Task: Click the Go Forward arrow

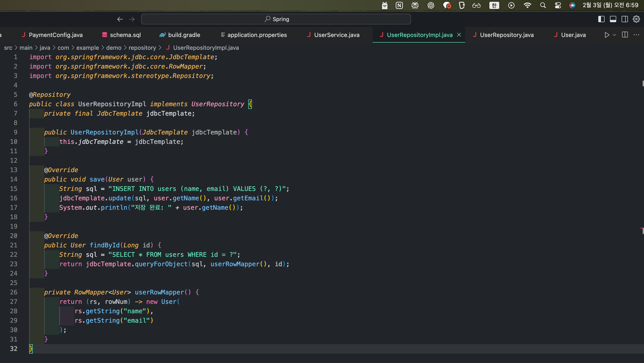Action: coord(132,19)
